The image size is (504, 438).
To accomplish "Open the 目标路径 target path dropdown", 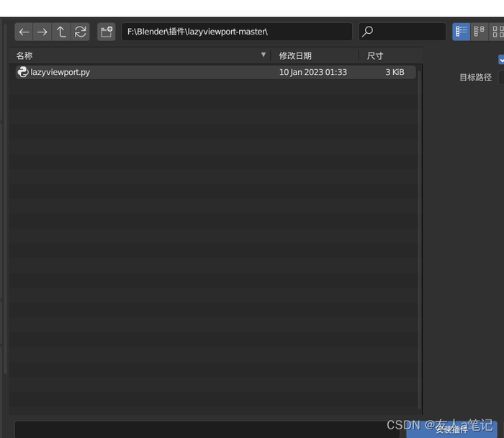I will pos(500,77).
